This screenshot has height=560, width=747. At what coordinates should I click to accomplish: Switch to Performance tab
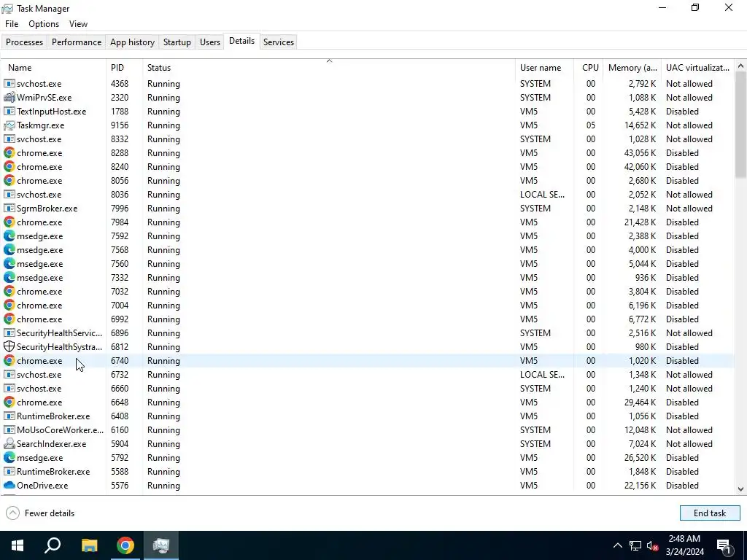point(77,42)
